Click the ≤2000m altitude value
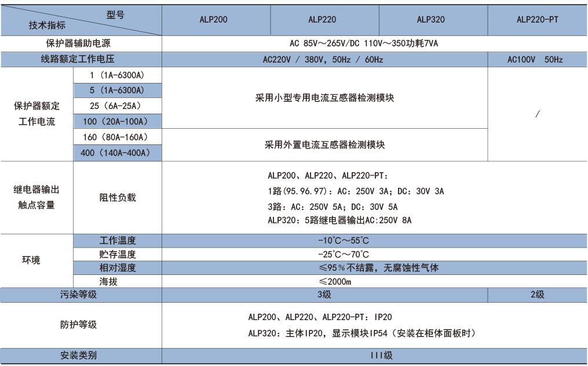Viewport: 588px width, 366px height. coord(335,282)
